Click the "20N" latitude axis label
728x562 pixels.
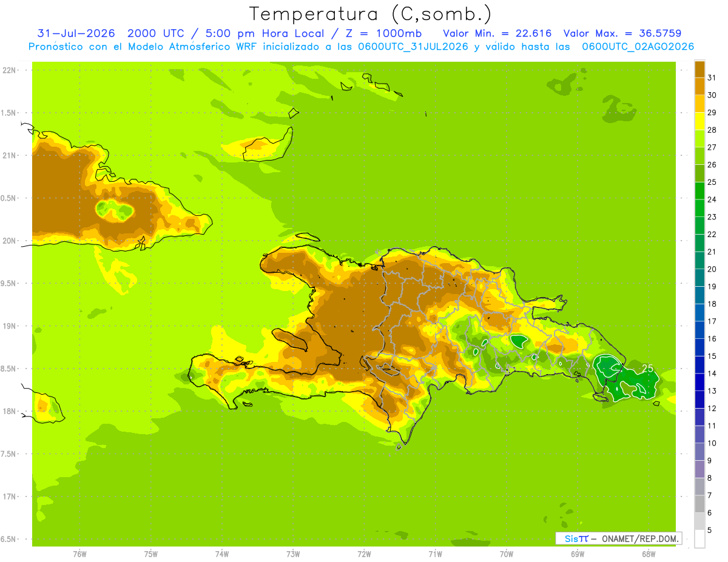(x=9, y=241)
